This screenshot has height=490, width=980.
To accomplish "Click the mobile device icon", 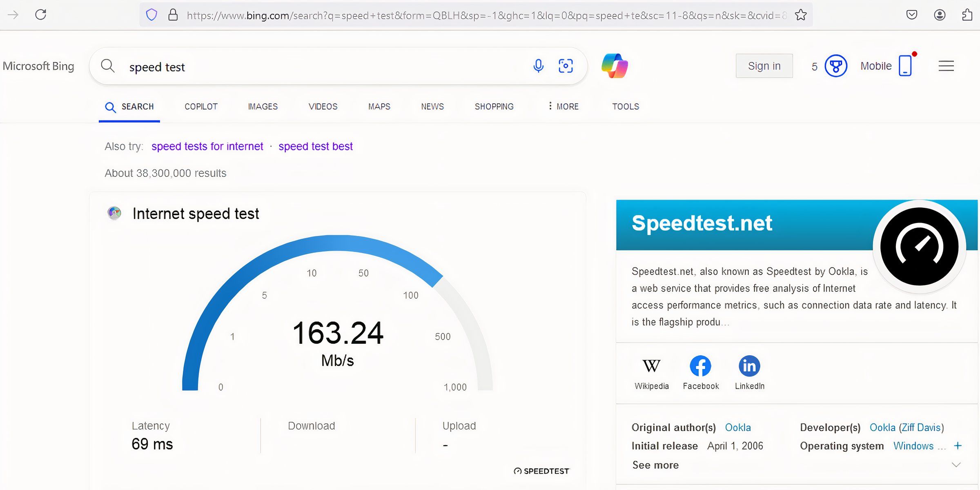I will [906, 65].
